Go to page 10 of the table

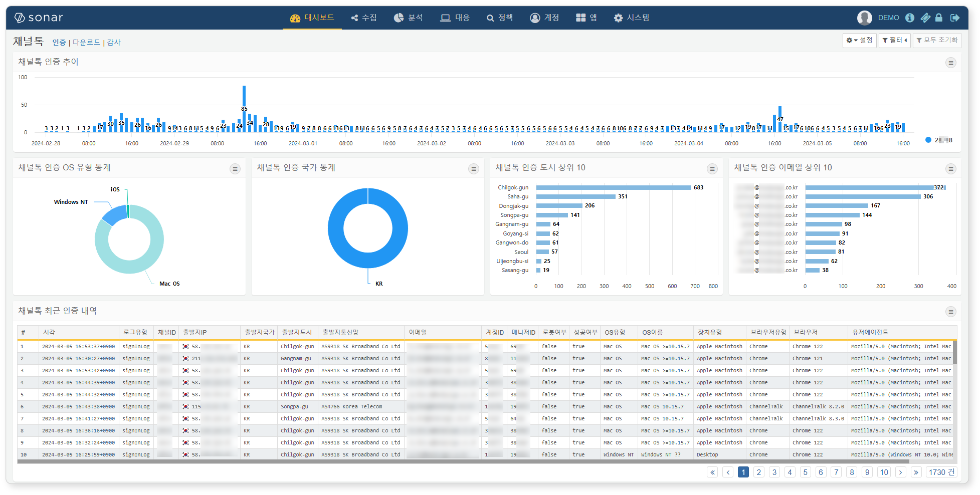tap(884, 472)
